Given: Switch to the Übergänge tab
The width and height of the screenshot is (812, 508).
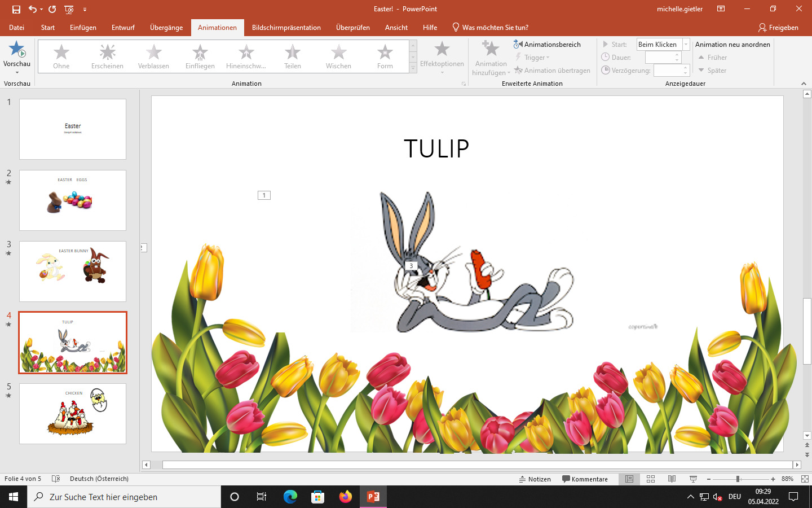Looking at the screenshot, I should pyautogui.click(x=166, y=27).
